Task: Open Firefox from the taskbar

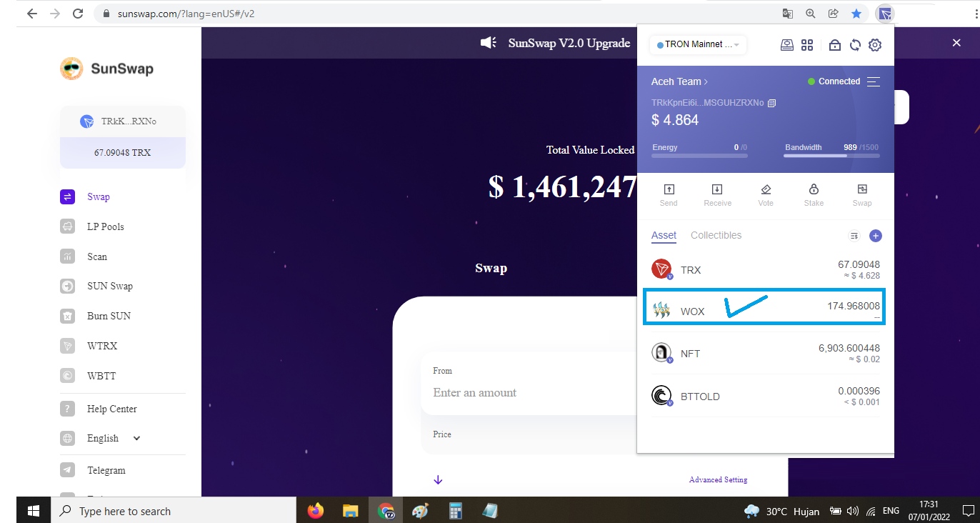Action: point(315,511)
